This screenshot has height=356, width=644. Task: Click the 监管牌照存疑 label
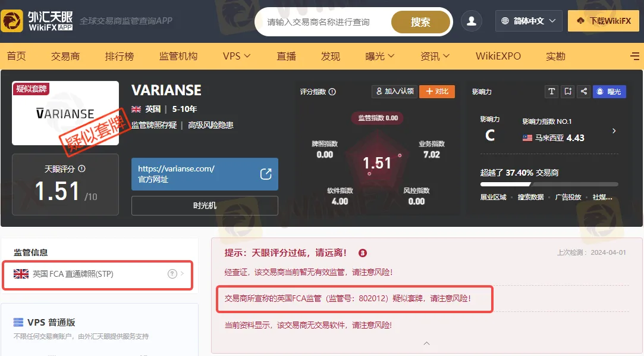pos(154,125)
